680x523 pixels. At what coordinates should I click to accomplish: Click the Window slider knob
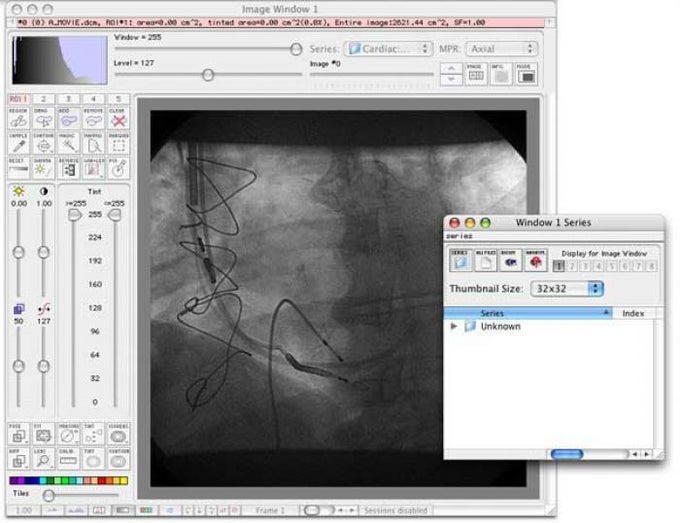point(296,49)
